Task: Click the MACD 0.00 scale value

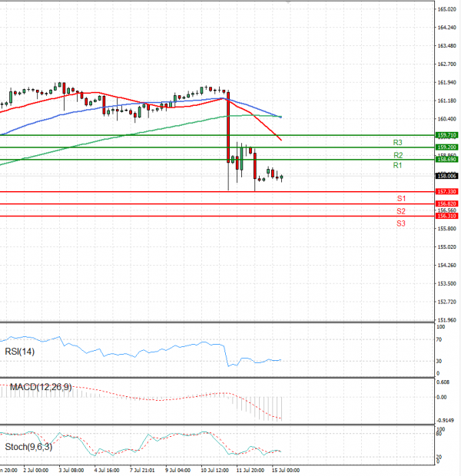Action: (x=442, y=397)
